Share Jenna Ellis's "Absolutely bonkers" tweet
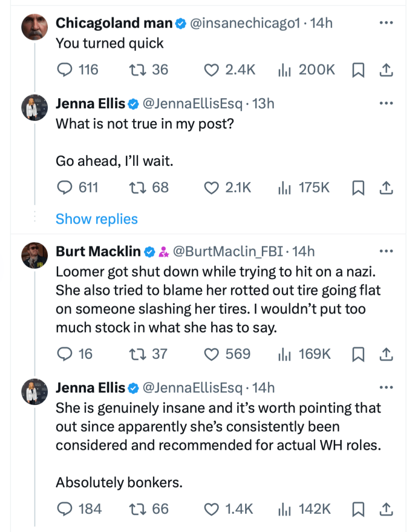Screen dimensions: 418x532 point(386,509)
